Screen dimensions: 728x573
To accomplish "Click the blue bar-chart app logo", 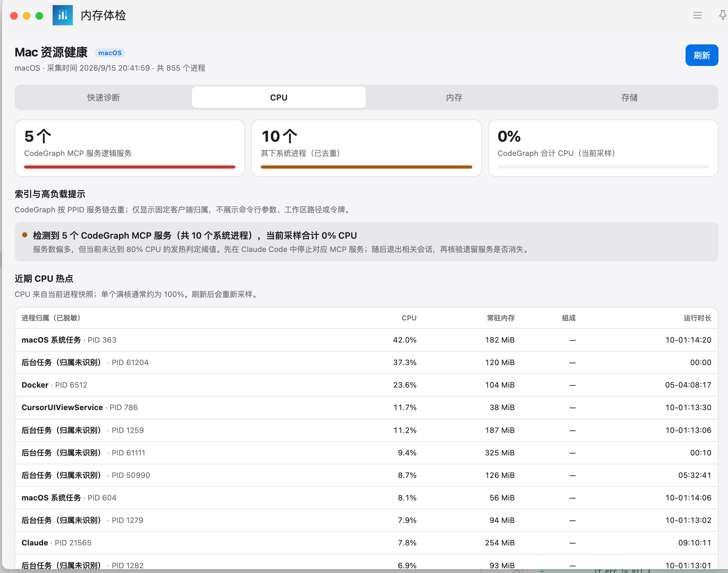I will pos(63,15).
